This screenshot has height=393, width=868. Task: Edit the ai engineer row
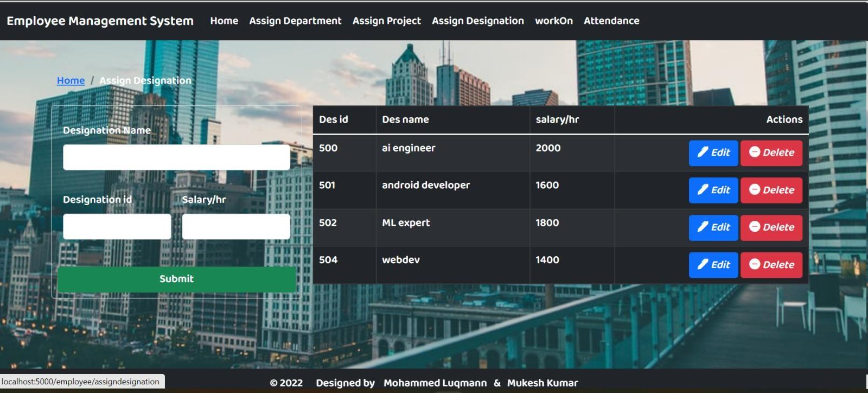(x=713, y=153)
